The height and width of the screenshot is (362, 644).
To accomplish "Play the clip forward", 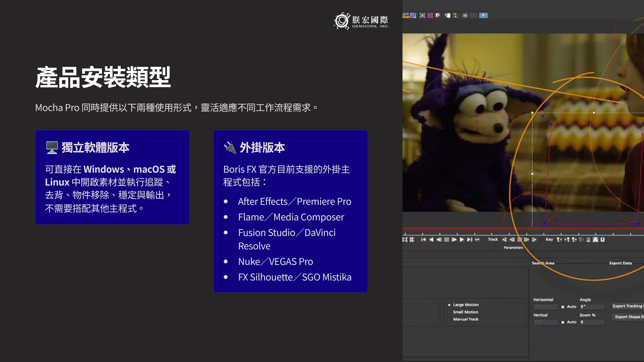I will point(462,239).
